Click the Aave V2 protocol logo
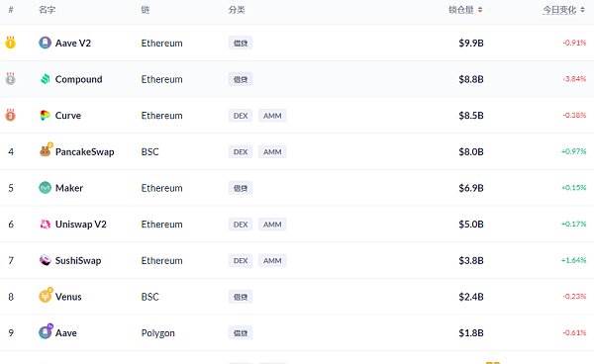594x364 pixels. click(x=46, y=43)
